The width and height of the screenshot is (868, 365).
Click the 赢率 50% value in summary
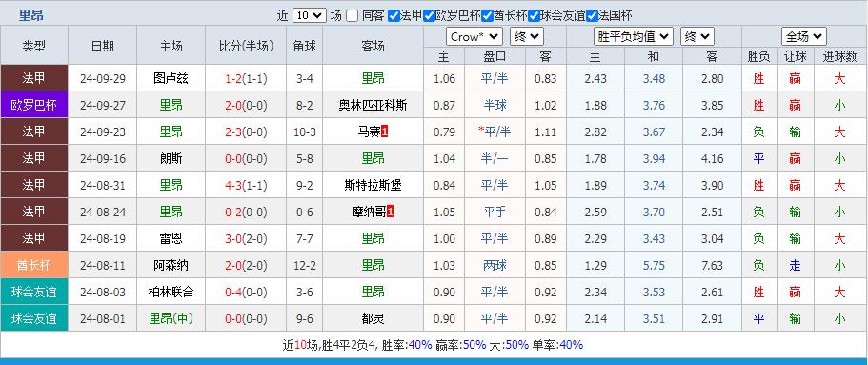tap(474, 344)
